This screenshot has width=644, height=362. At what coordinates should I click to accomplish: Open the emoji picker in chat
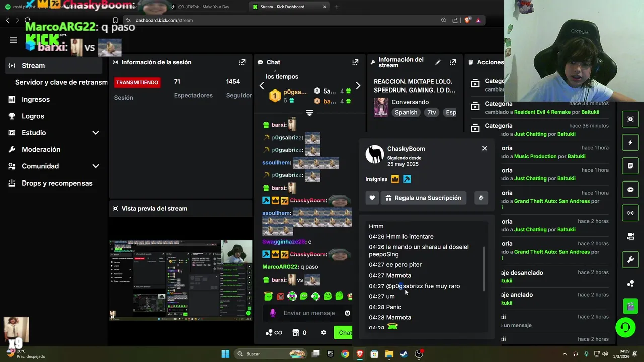tap(347, 313)
